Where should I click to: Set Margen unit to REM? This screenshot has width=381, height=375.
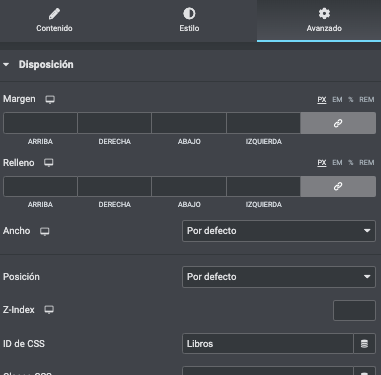click(x=367, y=100)
